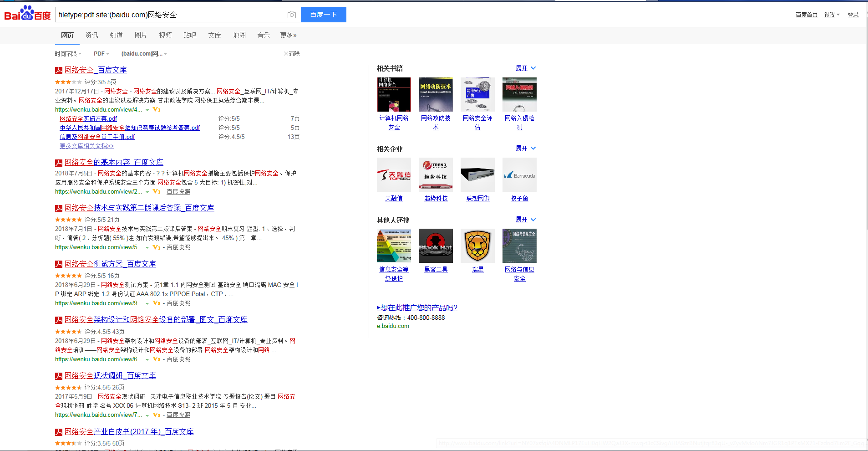Open 联想网御 device thumbnail

pos(477,174)
